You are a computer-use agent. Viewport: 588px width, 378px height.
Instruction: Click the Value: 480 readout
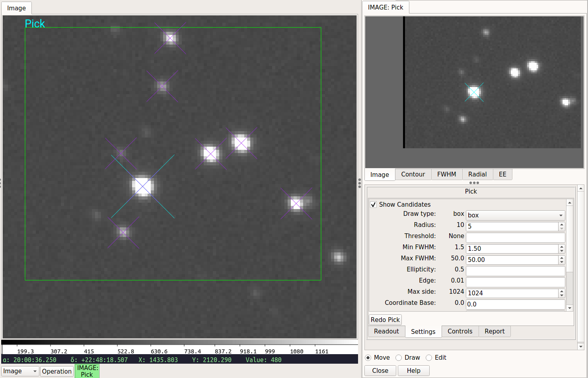[263, 360]
